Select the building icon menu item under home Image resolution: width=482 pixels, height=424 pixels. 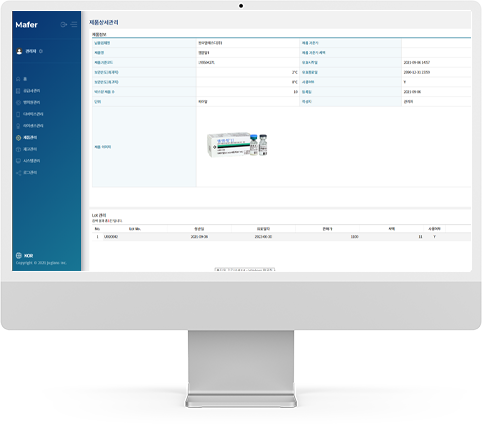tap(18, 91)
